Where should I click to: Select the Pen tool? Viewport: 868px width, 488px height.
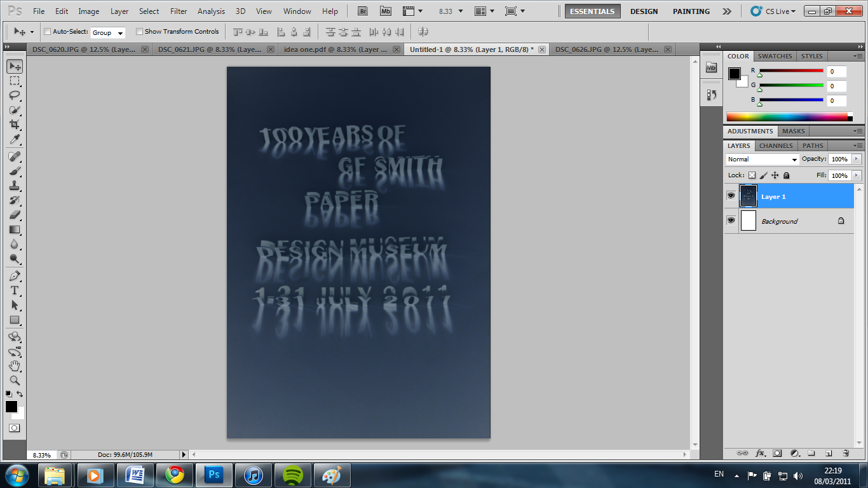click(15, 276)
